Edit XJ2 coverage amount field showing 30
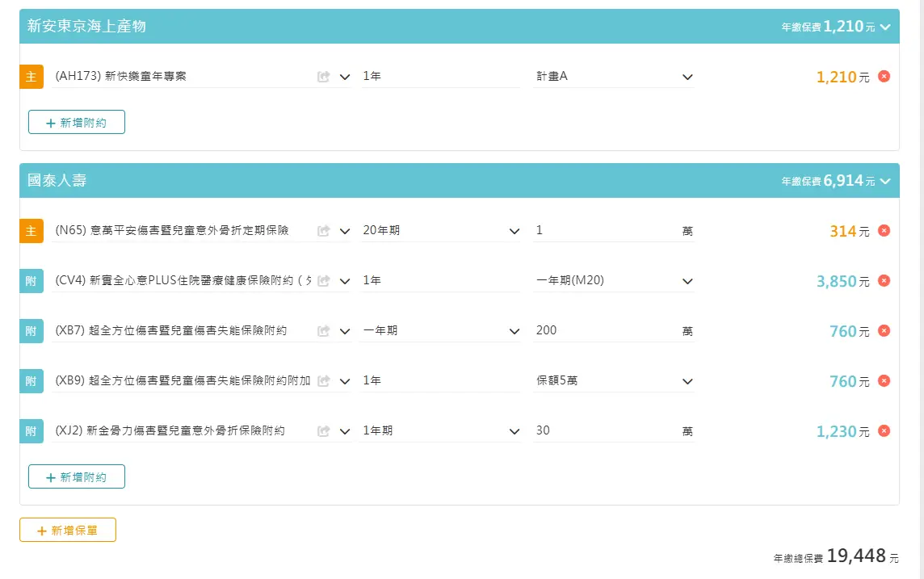Screen dimensions: 924x579 click(x=606, y=431)
